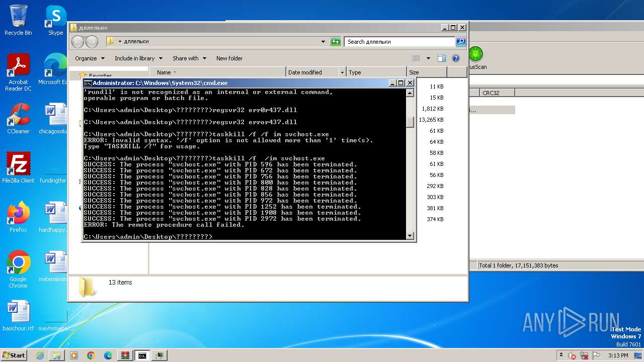Open Date modified column filter dropdown
Image resolution: width=644 pixels, height=362 pixels.
pyautogui.click(x=343, y=72)
